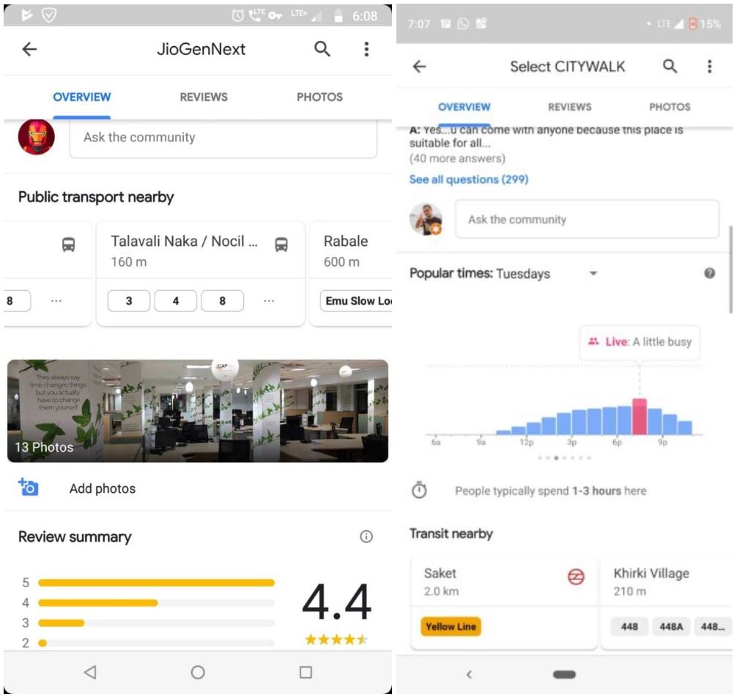Click See all questions (299) link
The width and height of the screenshot is (737, 700).
click(469, 179)
